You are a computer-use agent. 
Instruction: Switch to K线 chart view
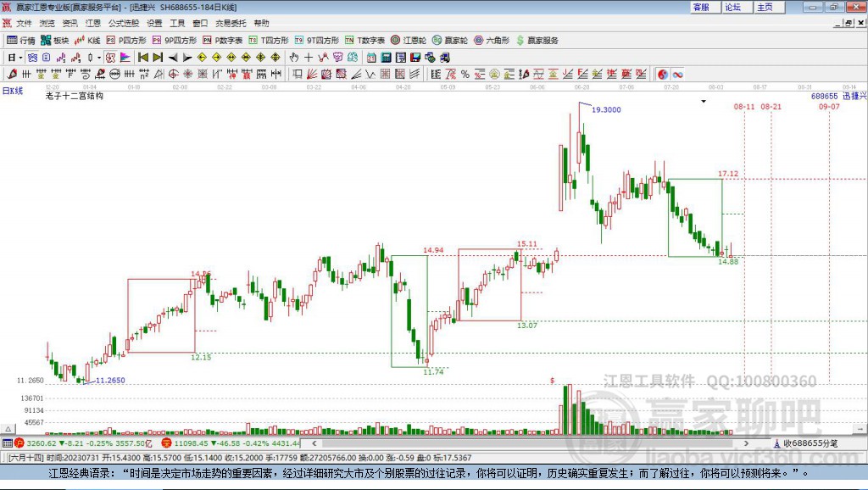87,41
